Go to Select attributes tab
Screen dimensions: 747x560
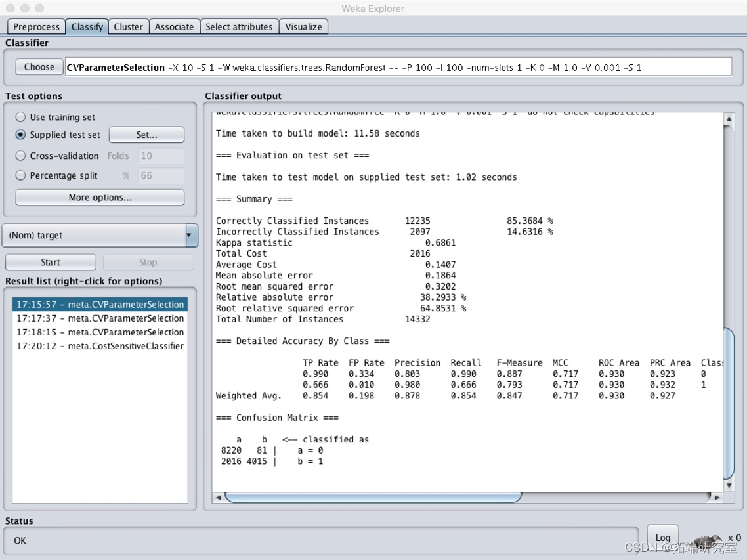(239, 27)
